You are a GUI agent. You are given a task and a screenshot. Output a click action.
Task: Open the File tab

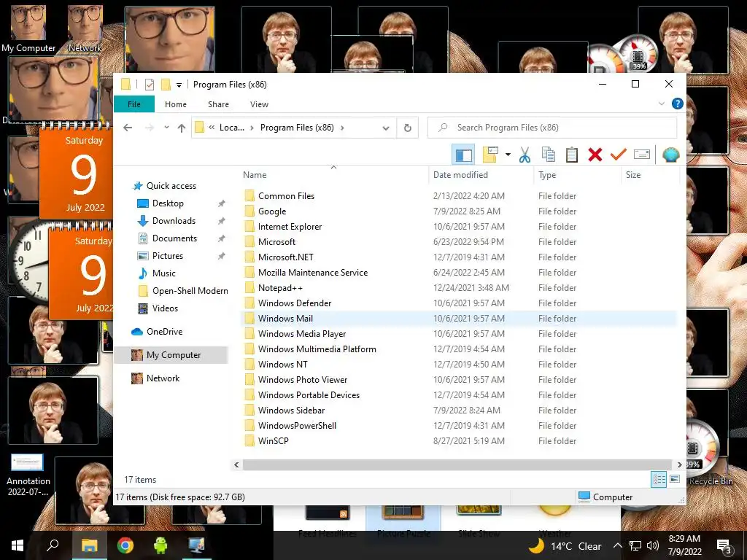(134, 104)
